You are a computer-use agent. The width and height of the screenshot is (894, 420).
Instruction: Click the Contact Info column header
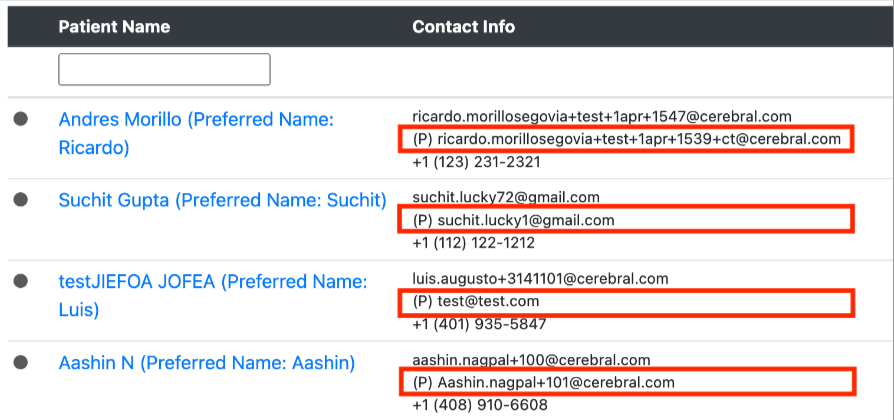464,26
